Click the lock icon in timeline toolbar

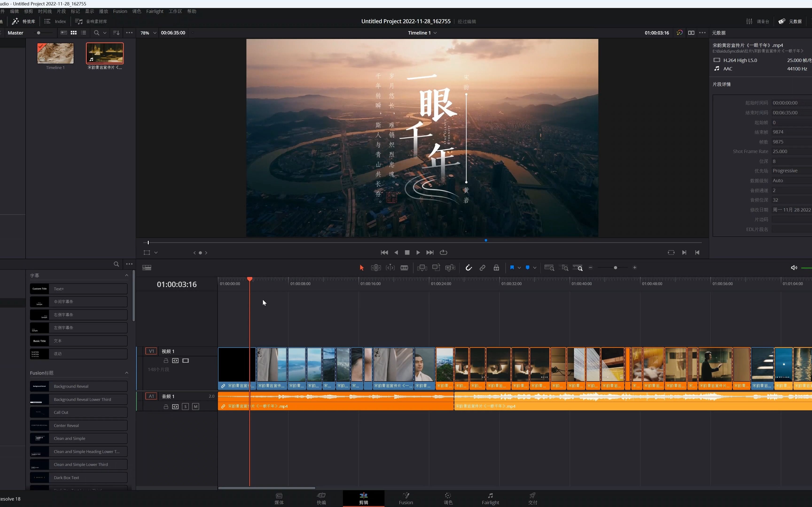(x=496, y=268)
